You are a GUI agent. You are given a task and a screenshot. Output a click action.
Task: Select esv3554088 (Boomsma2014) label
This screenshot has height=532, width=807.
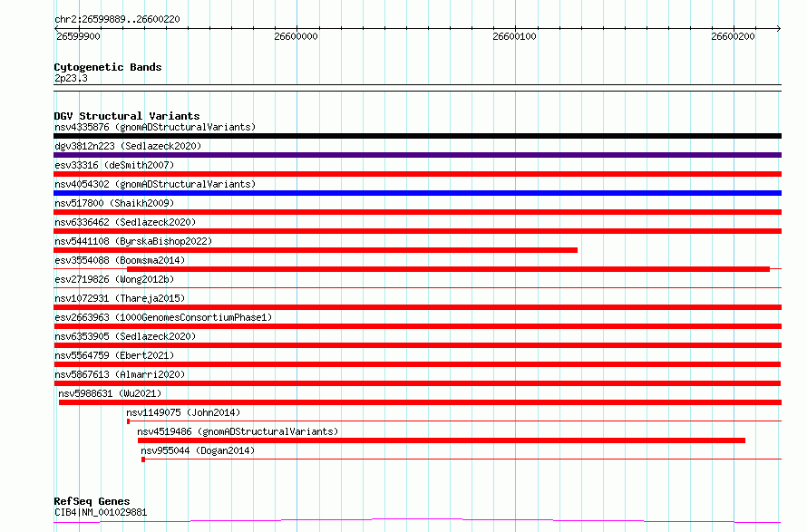120,260
